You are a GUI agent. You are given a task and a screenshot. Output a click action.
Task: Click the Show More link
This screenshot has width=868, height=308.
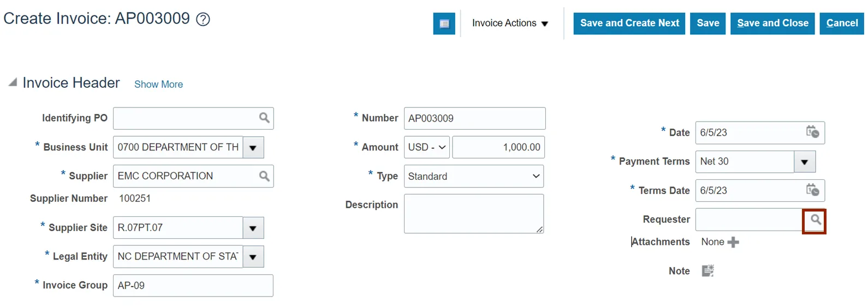pyautogui.click(x=158, y=84)
